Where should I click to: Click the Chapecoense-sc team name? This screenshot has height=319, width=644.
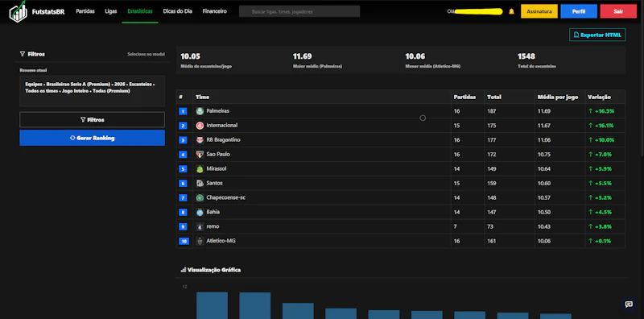pyautogui.click(x=226, y=197)
